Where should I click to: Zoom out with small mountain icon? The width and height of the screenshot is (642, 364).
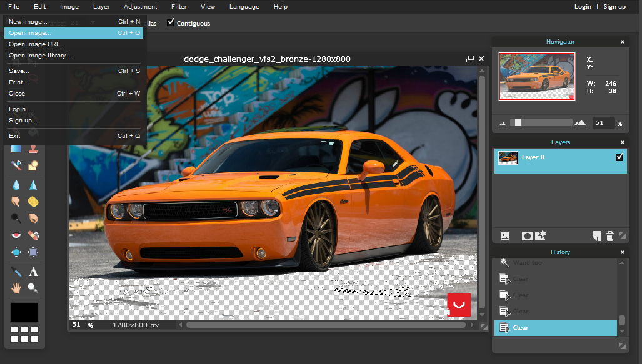(x=503, y=124)
